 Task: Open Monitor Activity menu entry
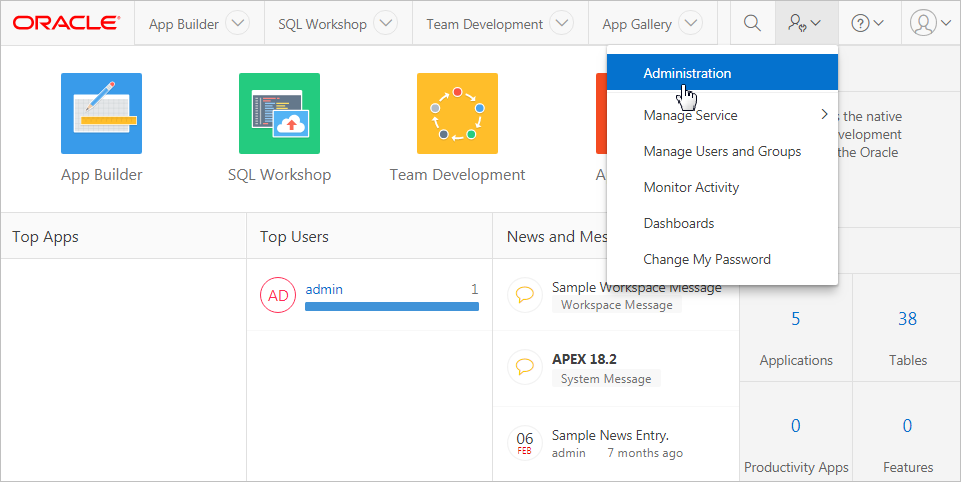pos(722,187)
